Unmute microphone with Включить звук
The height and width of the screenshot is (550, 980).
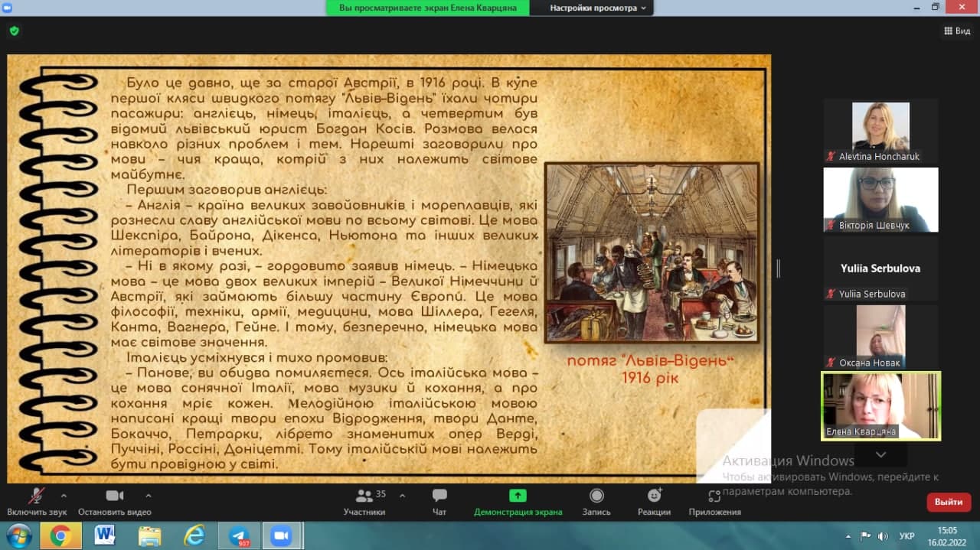pyautogui.click(x=37, y=502)
